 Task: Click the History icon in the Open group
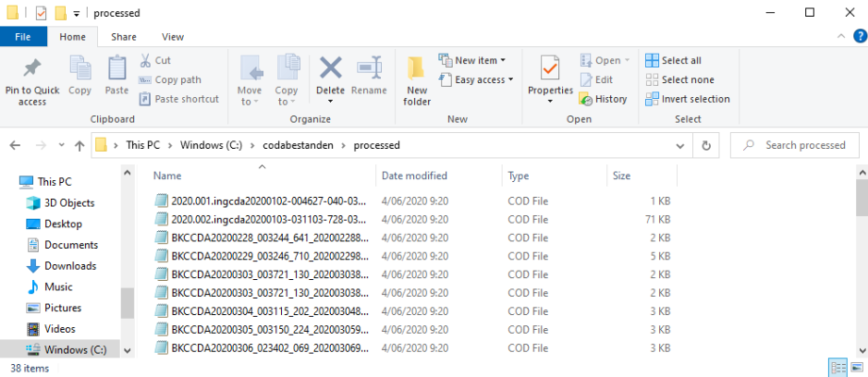click(586, 99)
